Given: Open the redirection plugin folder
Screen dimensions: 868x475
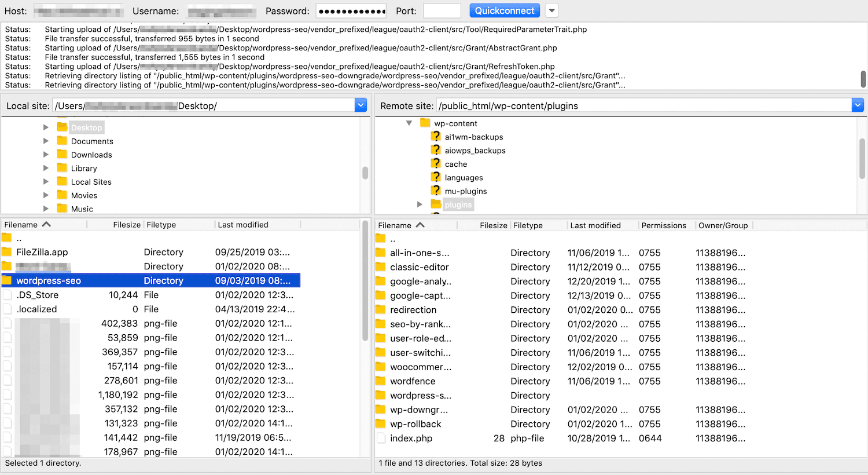Looking at the screenshot, I should coord(412,310).
